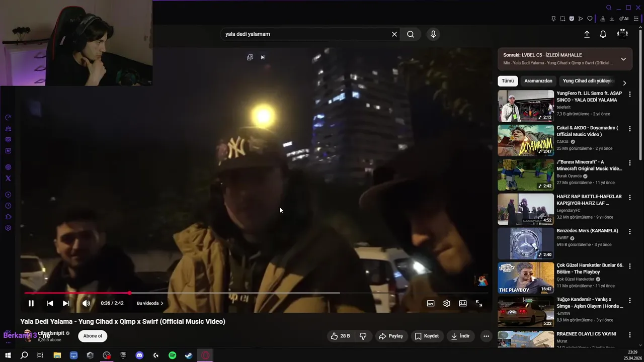Open Steam from the taskbar
This screenshot has height=362, width=644.
189,355
